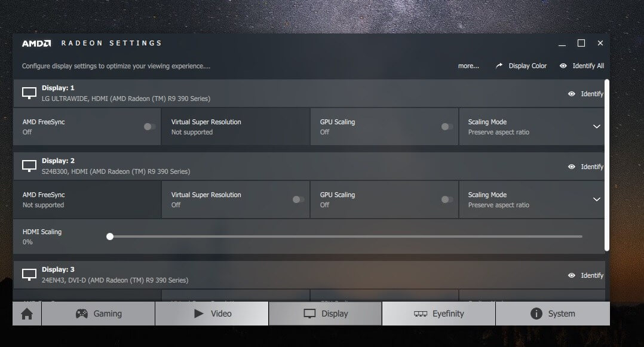Click Identify text for Display 3
Viewport: 644px width, 347px height.
(592, 275)
